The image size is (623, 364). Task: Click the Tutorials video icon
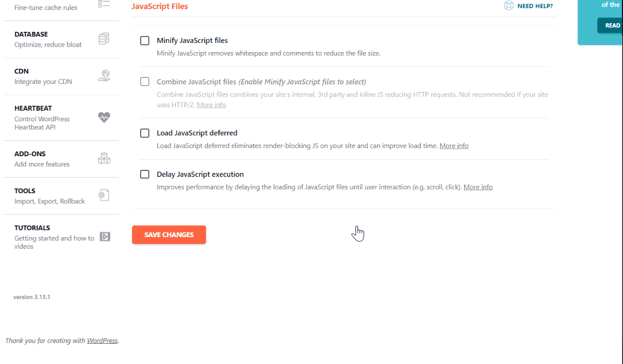[x=105, y=237]
